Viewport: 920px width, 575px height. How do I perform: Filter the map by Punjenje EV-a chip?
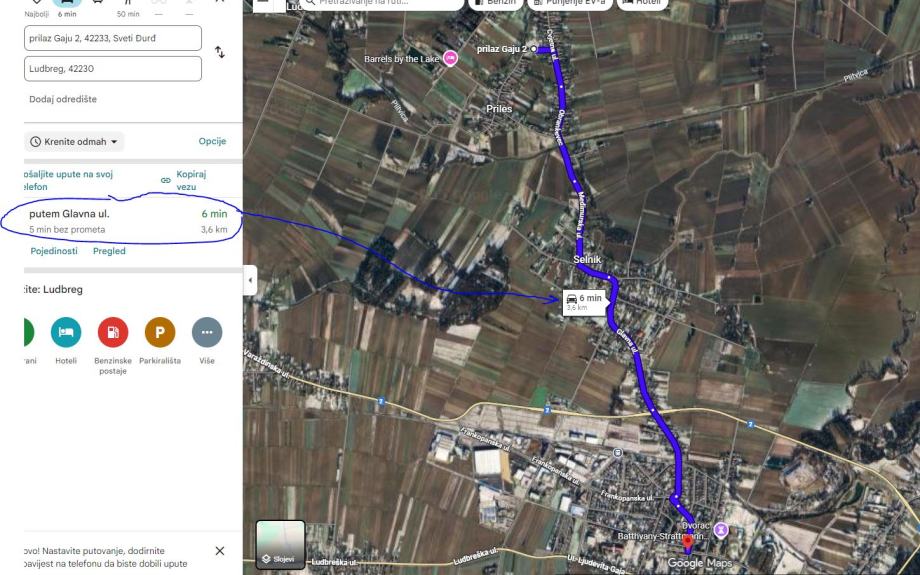pos(569,4)
